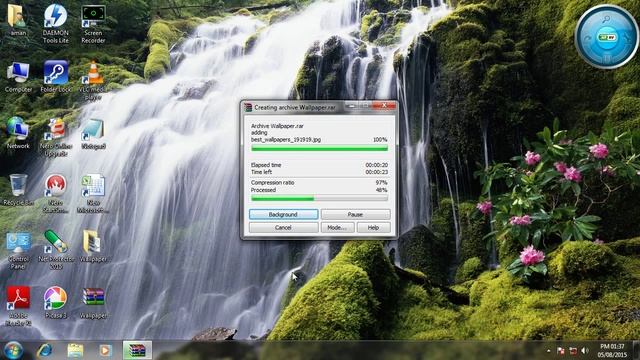
Task: Open the Action Center flag tray icon
Action: click(x=561, y=351)
